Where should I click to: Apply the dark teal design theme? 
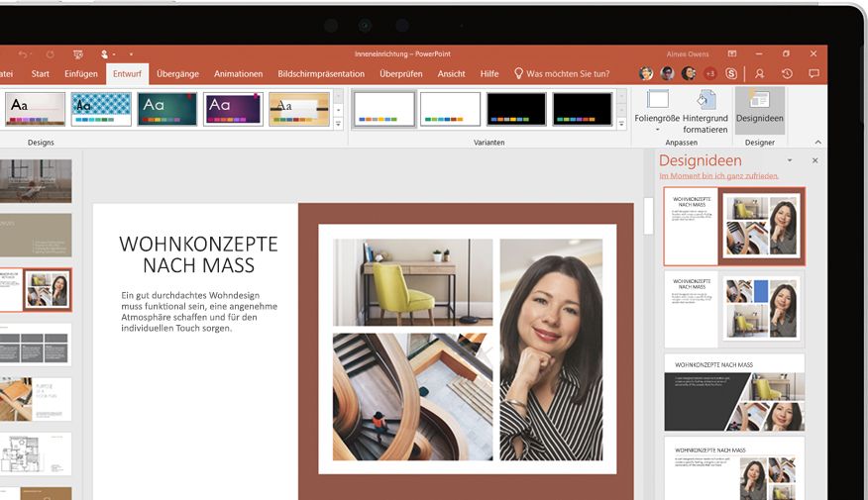coord(167,109)
